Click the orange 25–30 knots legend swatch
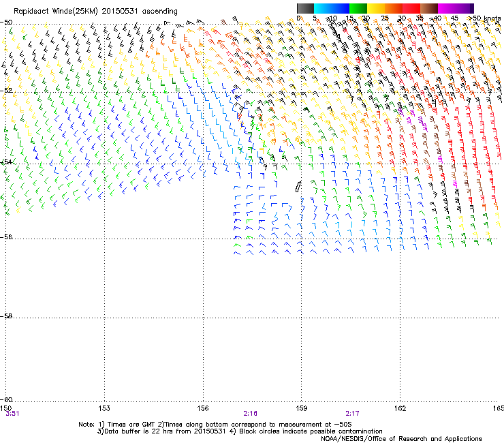Viewport: 504px width, 443px height. [394, 8]
